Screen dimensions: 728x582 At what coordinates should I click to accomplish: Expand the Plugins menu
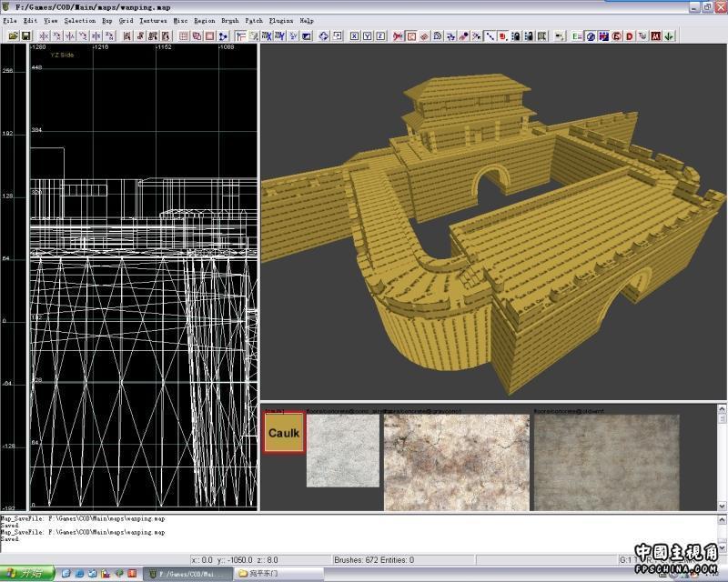click(x=279, y=20)
